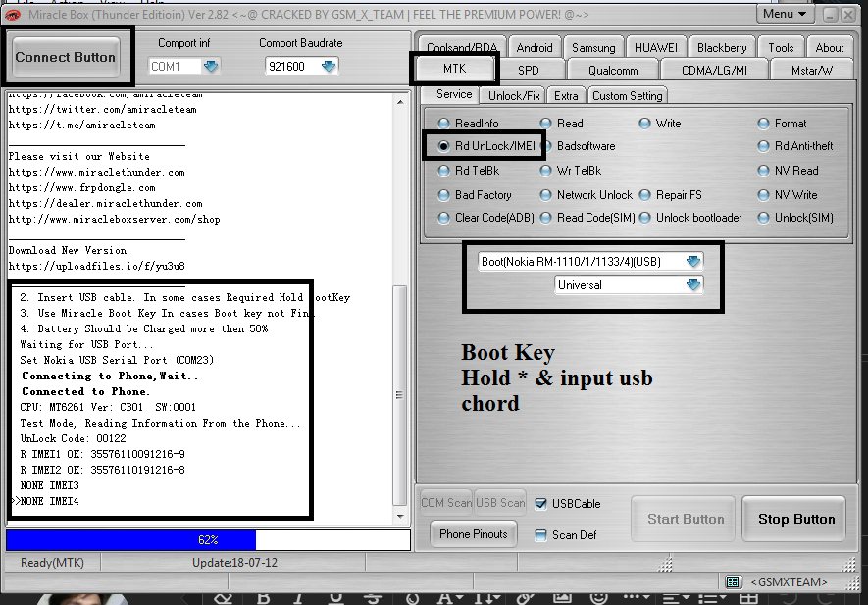Open the Coolsand/RDA tab
Screen dimensions: 868x605
[x=462, y=48]
